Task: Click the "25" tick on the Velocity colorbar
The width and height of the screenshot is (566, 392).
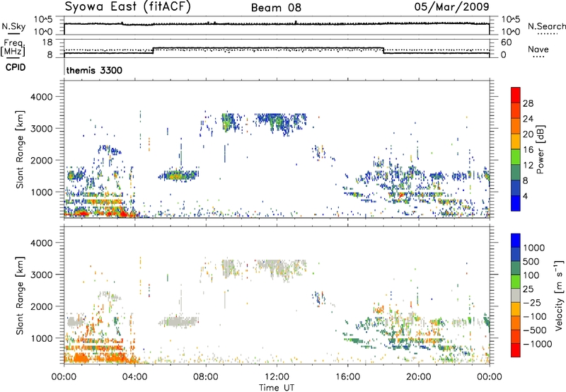Action: pyautogui.click(x=528, y=289)
